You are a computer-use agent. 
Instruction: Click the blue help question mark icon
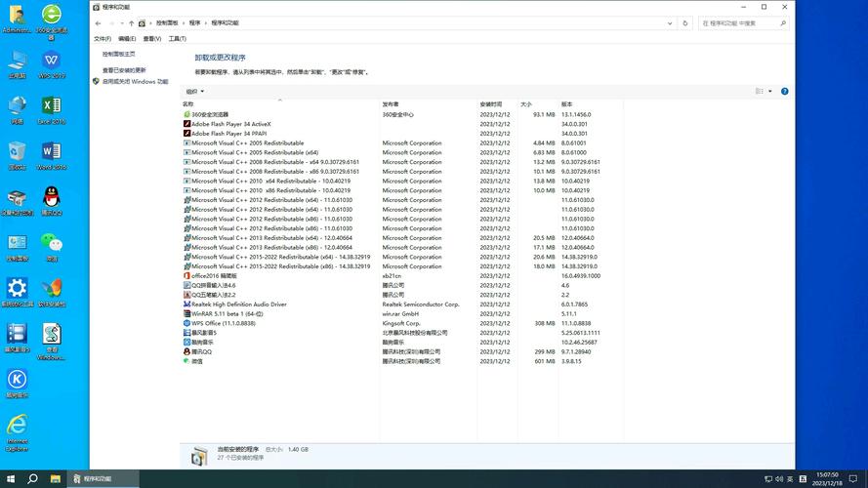pos(784,92)
